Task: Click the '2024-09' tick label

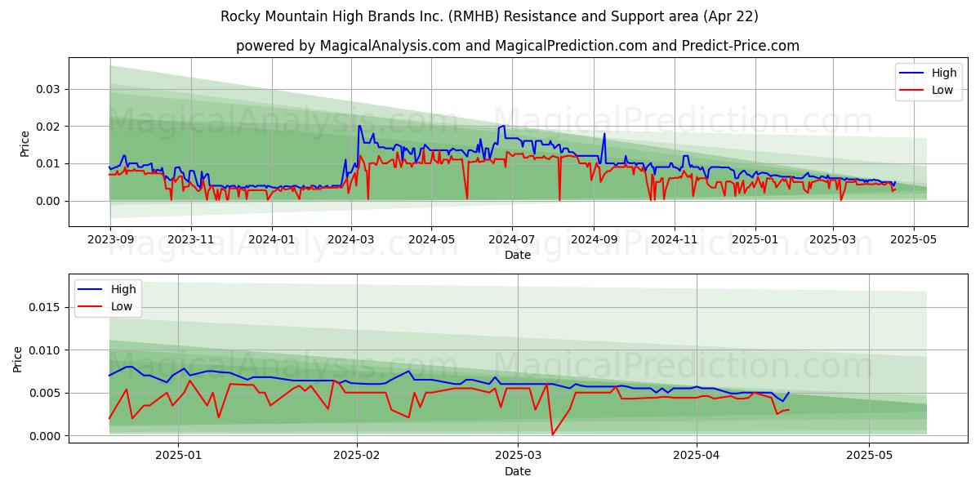Action: coord(594,240)
